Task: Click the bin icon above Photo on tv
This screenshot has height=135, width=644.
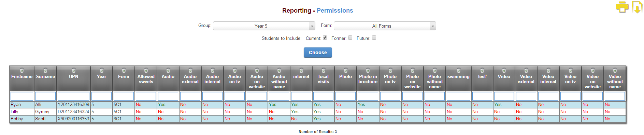Action: click(x=390, y=71)
